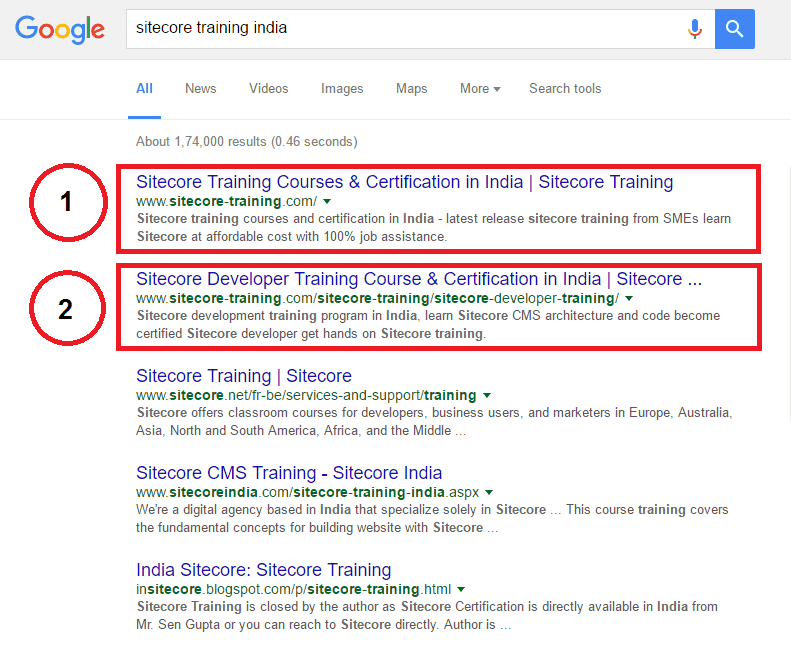Open the Sitecore Training | Sitecore result

point(244,376)
